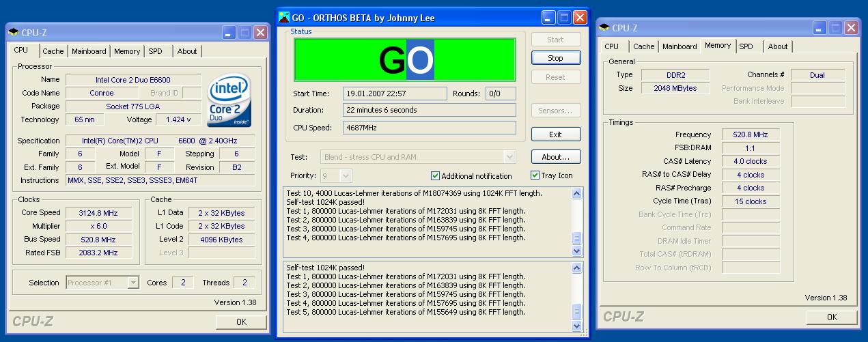868x342 pixels.
Task: Click the Level 2 cache value 4096 KBytes
Action: tap(221, 240)
